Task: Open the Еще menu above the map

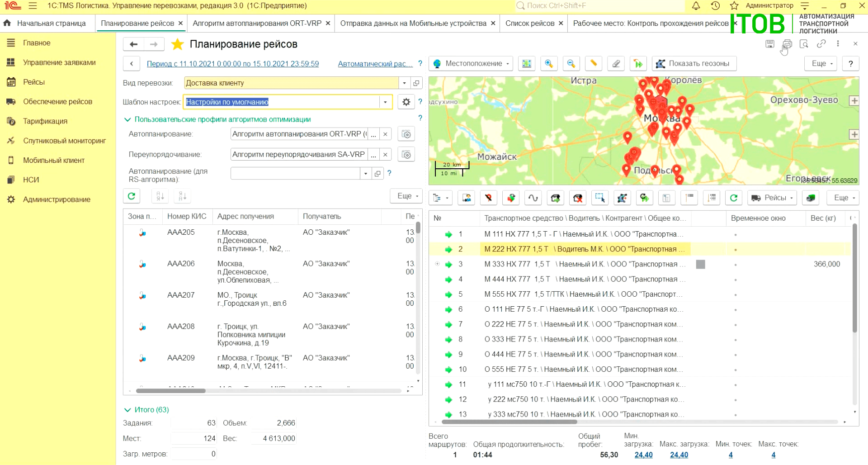Action: (x=821, y=64)
